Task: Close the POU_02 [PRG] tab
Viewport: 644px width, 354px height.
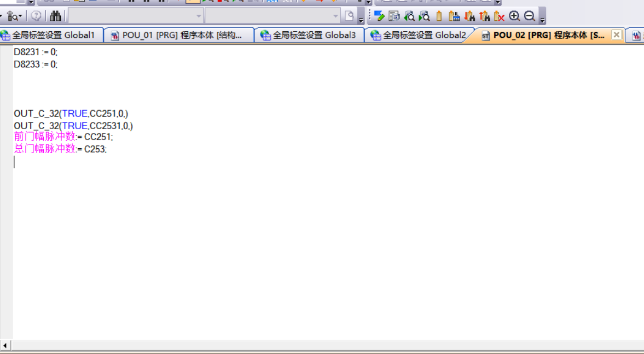Action: pyautogui.click(x=616, y=35)
